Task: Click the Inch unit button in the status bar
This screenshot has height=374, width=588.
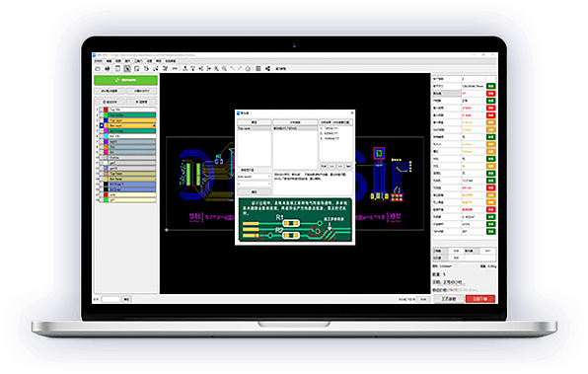Action: coord(423,299)
